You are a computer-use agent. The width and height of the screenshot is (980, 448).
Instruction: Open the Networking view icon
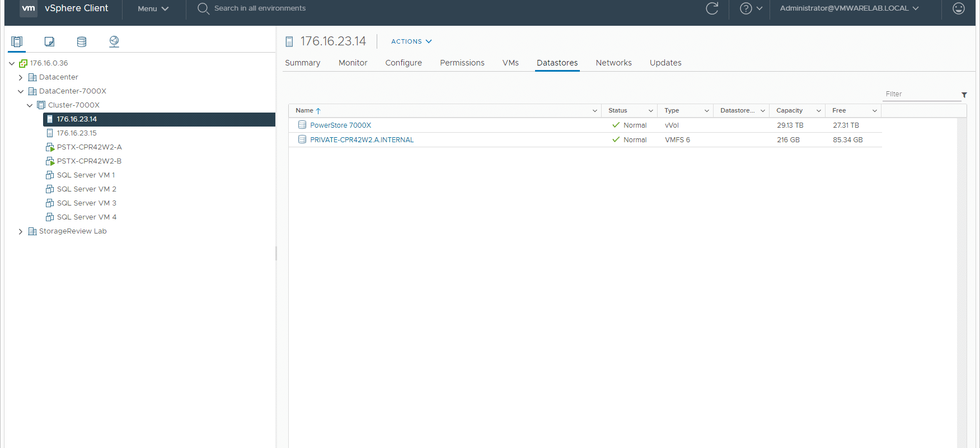click(x=114, y=41)
